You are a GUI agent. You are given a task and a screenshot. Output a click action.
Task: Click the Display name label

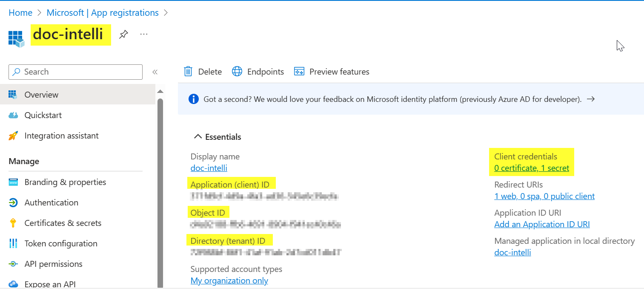(x=215, y=156)
